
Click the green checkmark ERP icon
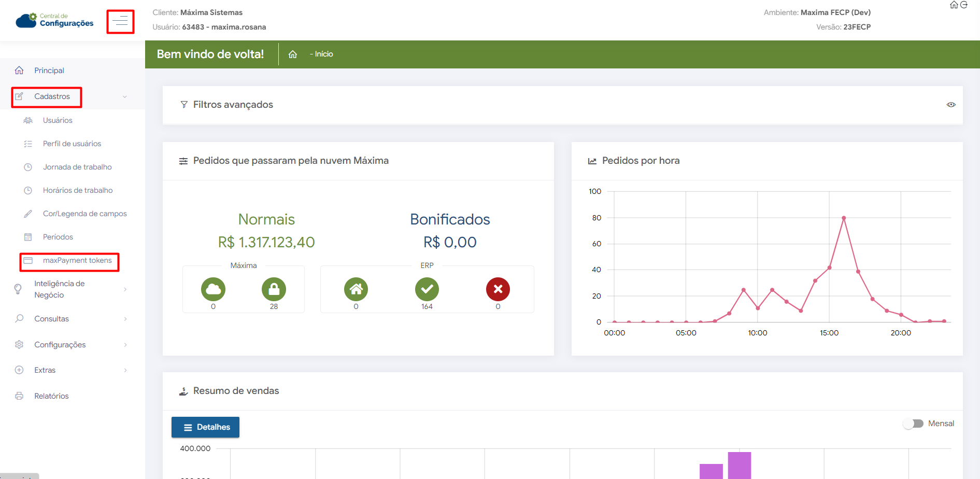point(427,289)
